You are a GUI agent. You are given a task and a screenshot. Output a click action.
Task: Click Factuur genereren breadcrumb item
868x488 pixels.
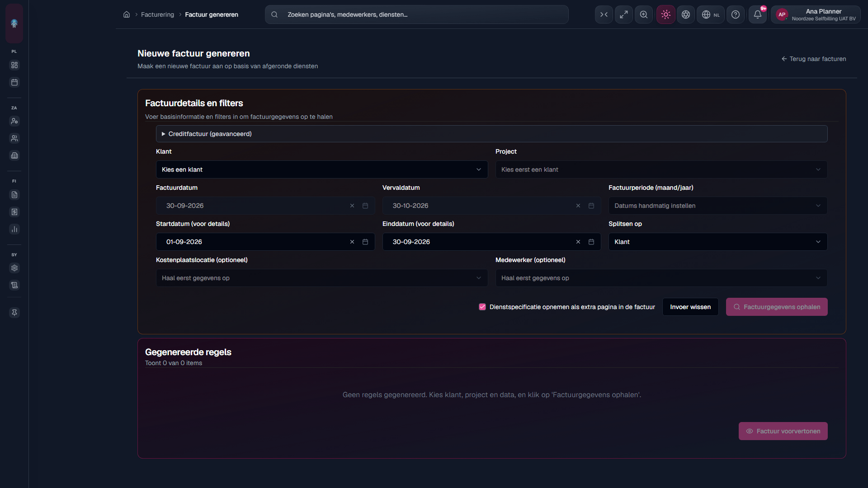coord(212,14)
